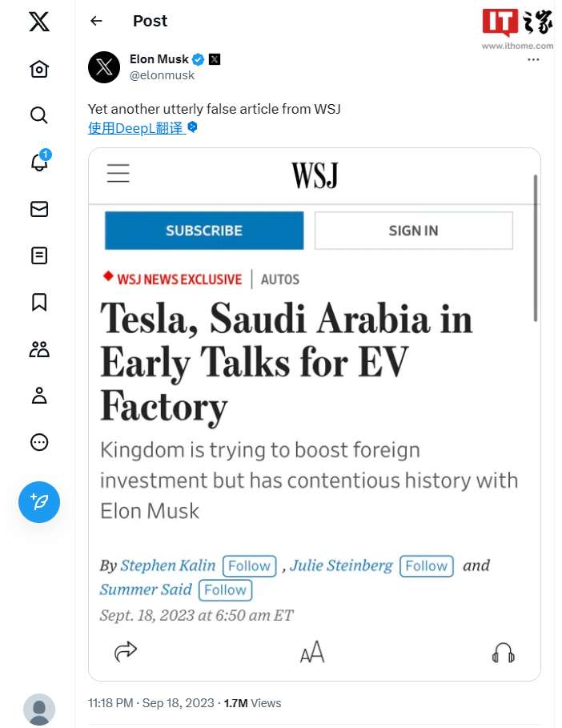The image size is (562, 728).
Task: Expand More options circle in sidebar
Action: point(38,442)
